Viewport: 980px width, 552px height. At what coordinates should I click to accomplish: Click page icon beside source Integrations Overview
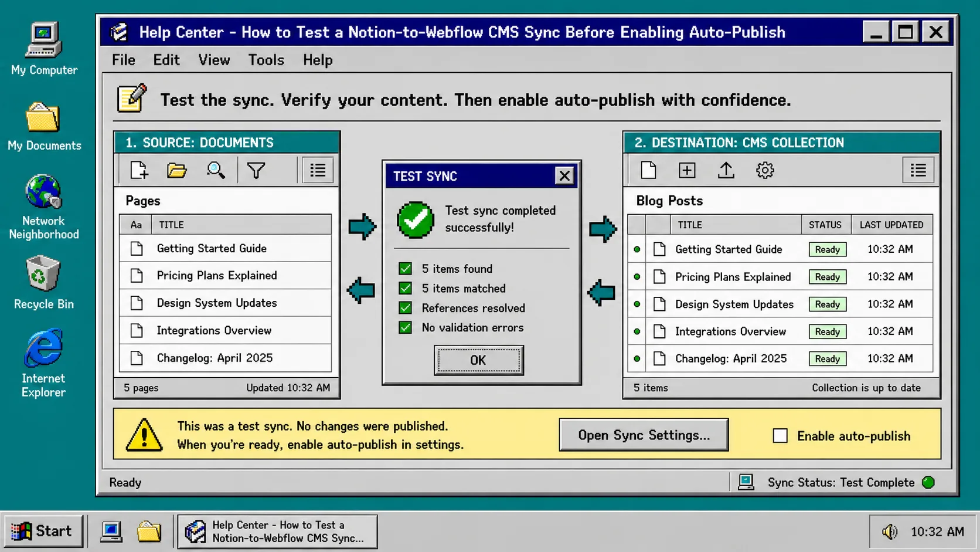(137, 330)
